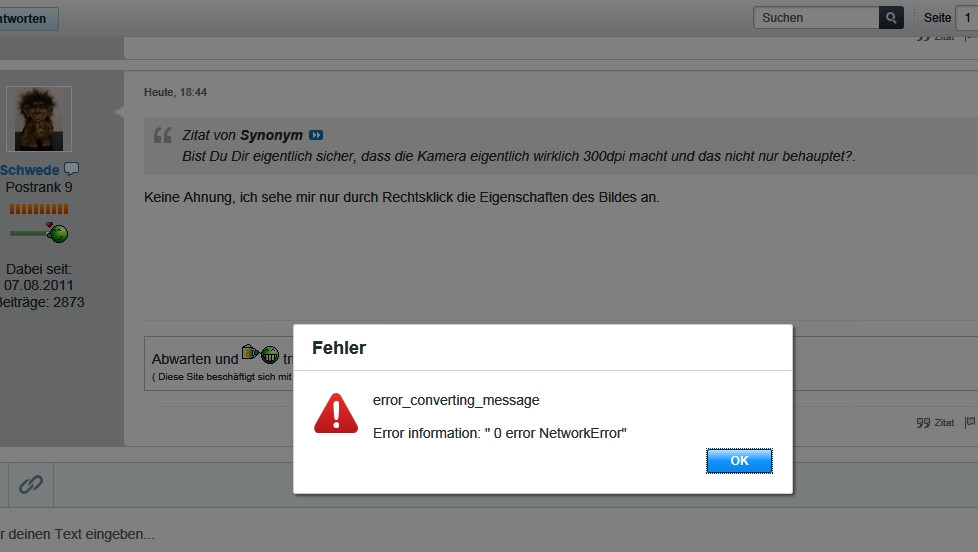This screenshot has height=552, width=978.
Task: Click the Synonym author name in the quote
Action: (x=271, y=135)
